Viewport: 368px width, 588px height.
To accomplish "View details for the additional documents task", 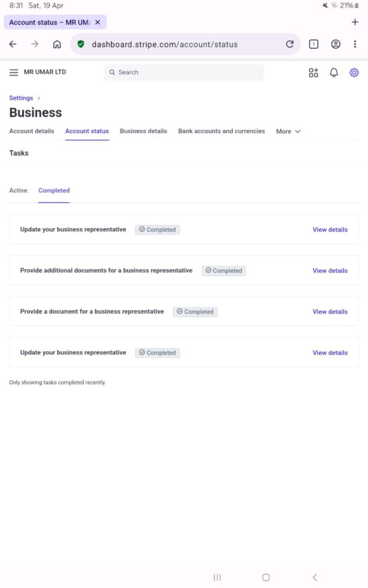I will (330, 271).
